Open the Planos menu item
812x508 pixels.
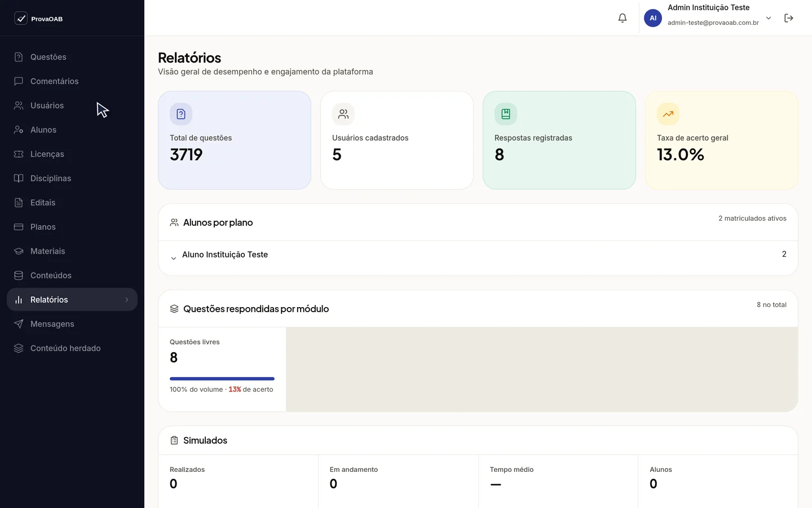pos(72,227)
